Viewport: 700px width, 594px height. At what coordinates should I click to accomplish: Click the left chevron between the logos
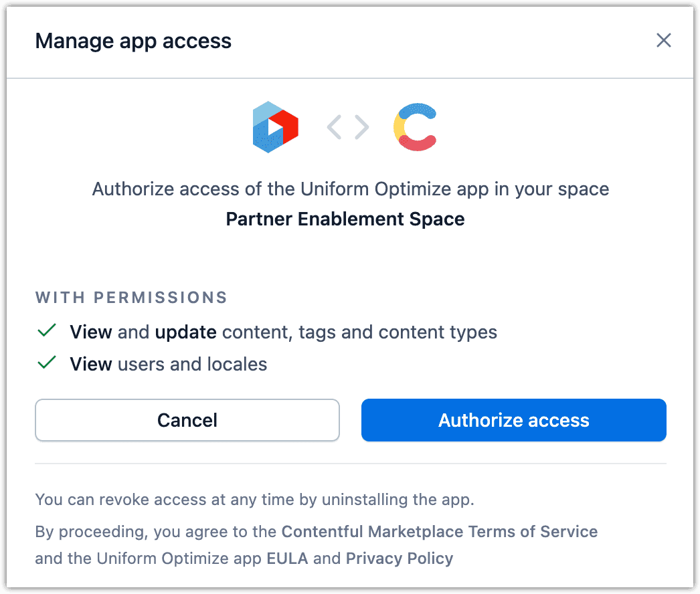(x=334, y=127)
